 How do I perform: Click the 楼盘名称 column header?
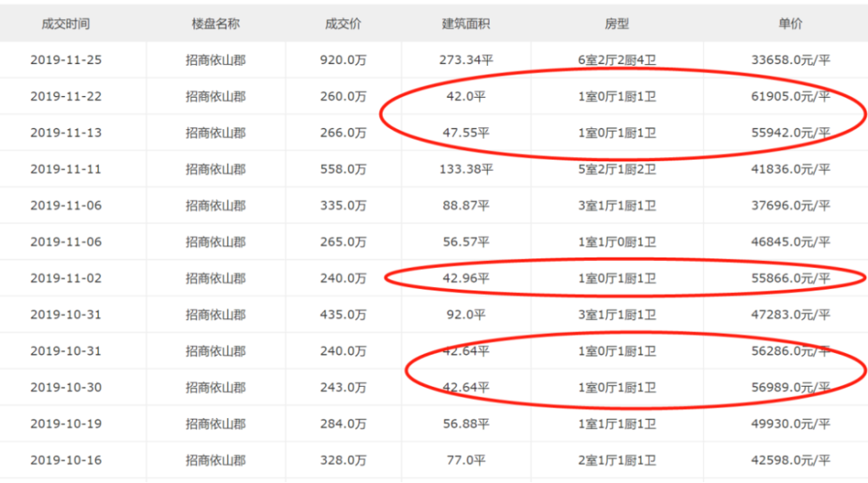[215, 23]
